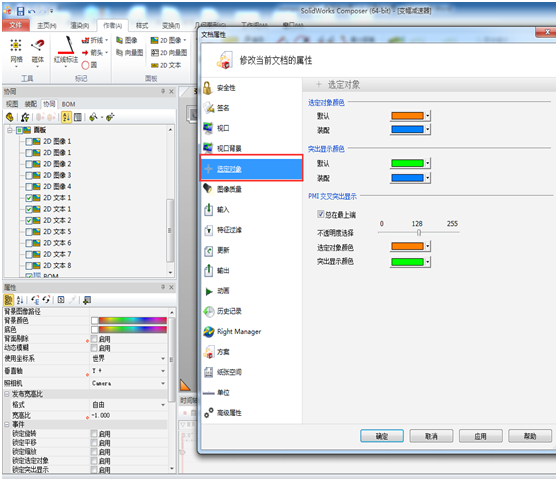The width and height of the screenshot is (558, 481).
Task: Select the 签名 signature category icon
Action: tap(209, 108)
